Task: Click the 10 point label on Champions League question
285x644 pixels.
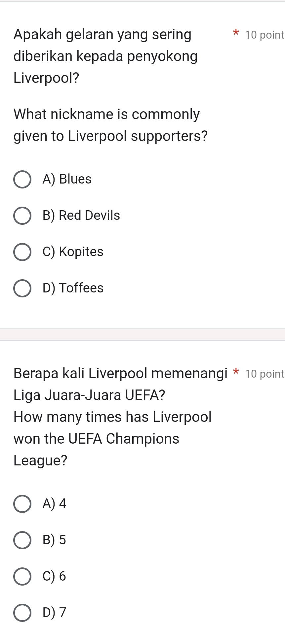Action: pos(265,374)
